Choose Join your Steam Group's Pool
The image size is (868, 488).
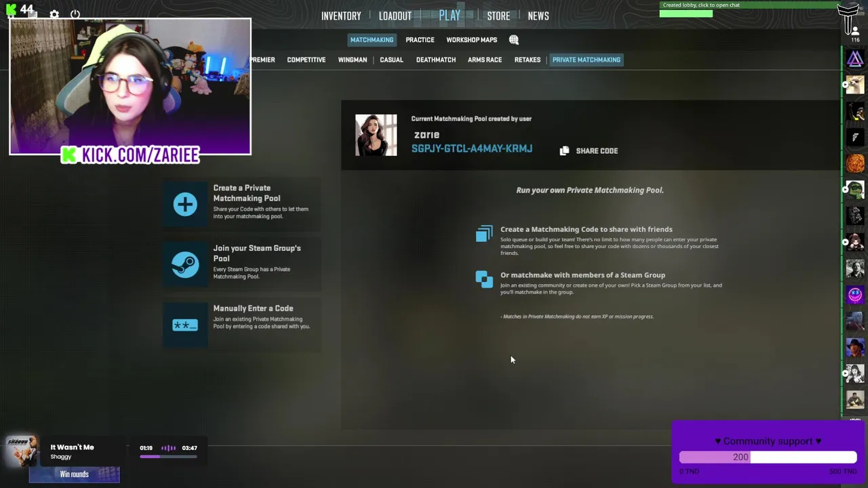click(x=241, y=264)
